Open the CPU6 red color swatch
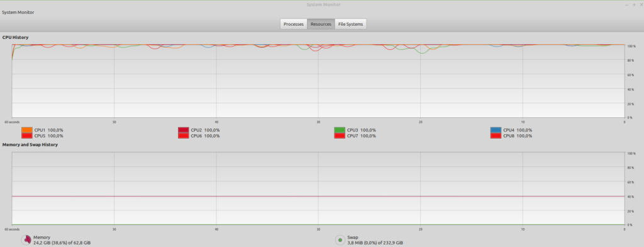This screenshot has height=247, width=644. pos(183,136)
